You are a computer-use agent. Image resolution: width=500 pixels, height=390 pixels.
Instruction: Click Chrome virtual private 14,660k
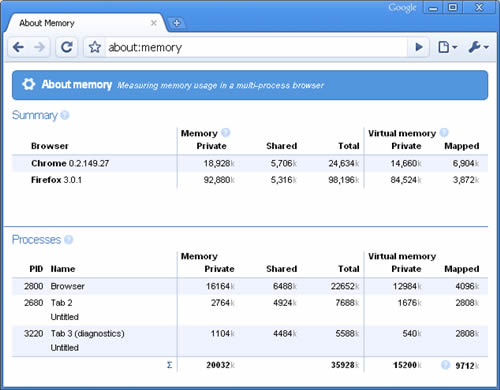pos(406,163)
